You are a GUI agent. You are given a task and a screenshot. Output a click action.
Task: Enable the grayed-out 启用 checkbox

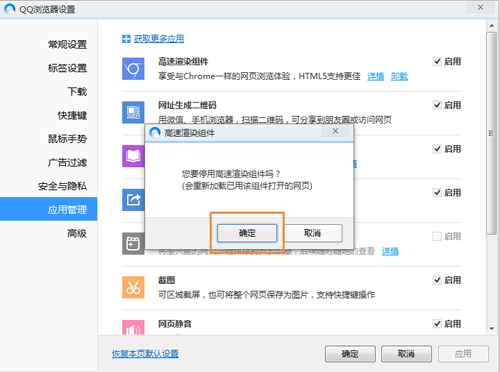[x=437, y=236]
